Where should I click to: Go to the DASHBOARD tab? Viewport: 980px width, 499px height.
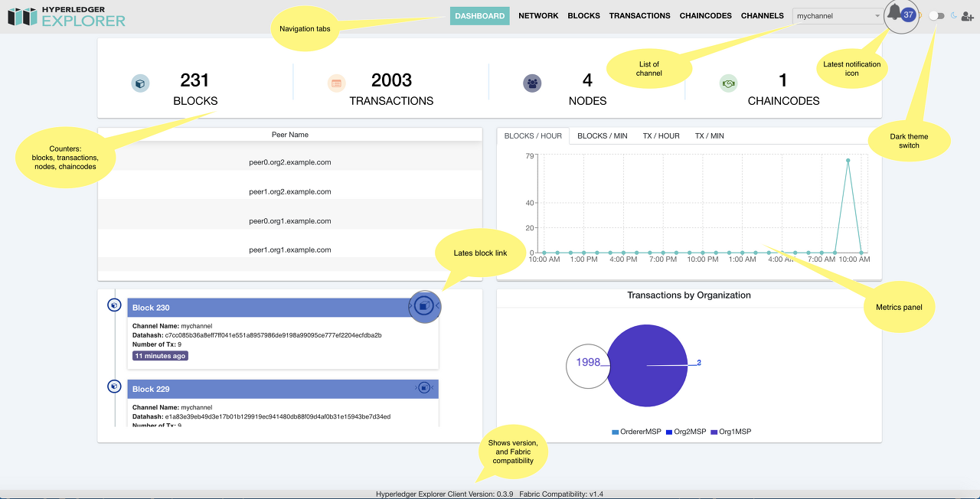[x=480, y=15]
